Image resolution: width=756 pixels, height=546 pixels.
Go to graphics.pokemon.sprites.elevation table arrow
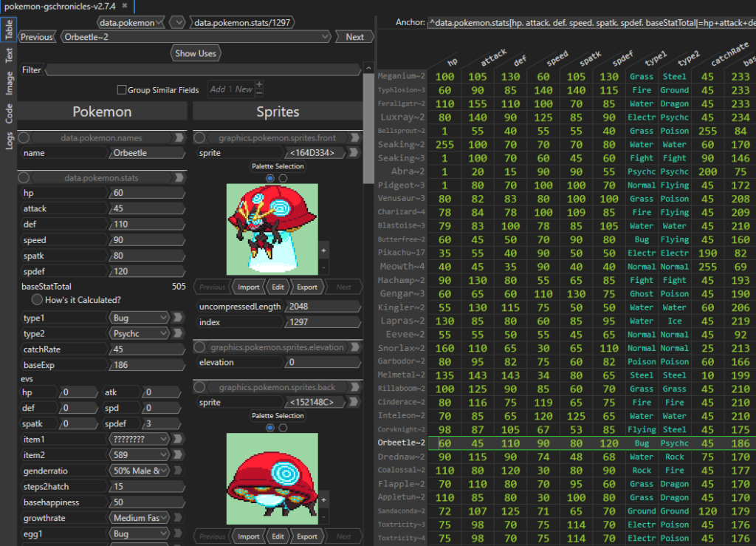click(x=355, y=347)
